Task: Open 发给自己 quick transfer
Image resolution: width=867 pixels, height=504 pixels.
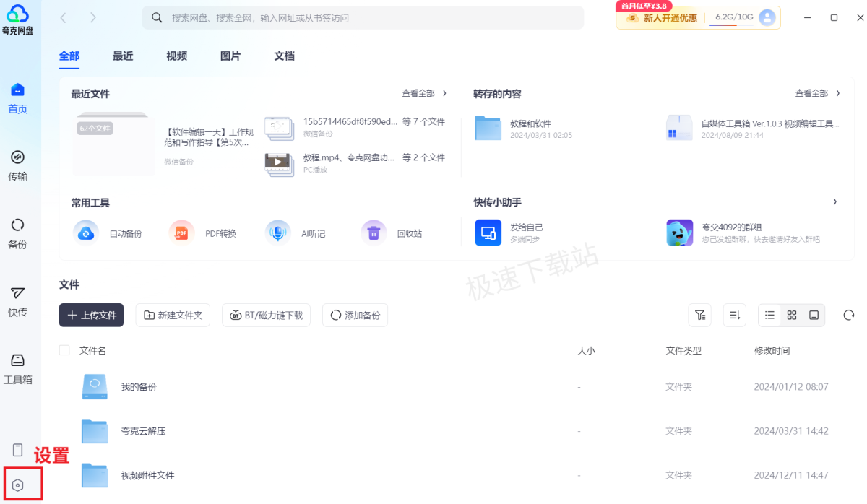Action: point(509,233)
